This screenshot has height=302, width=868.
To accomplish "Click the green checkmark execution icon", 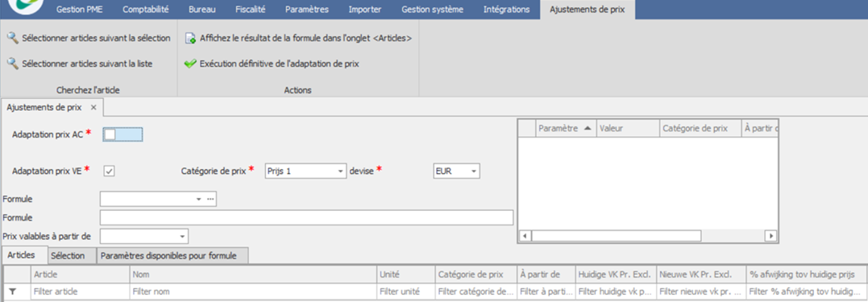I will pyautogui.click(x=190, y=64).
